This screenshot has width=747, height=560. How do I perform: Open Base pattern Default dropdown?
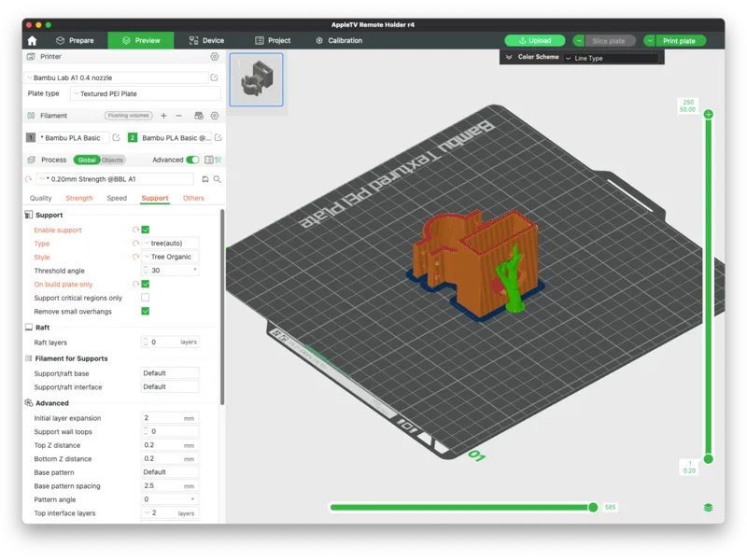coord(170,472)
